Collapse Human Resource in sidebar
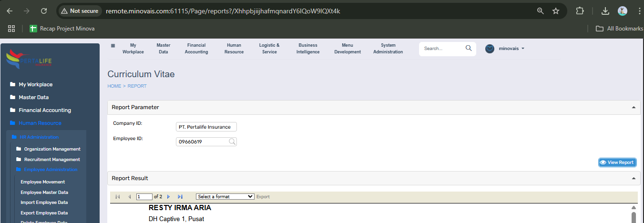The height and width of the screenshot is (223, 644). tap(36, 123)
